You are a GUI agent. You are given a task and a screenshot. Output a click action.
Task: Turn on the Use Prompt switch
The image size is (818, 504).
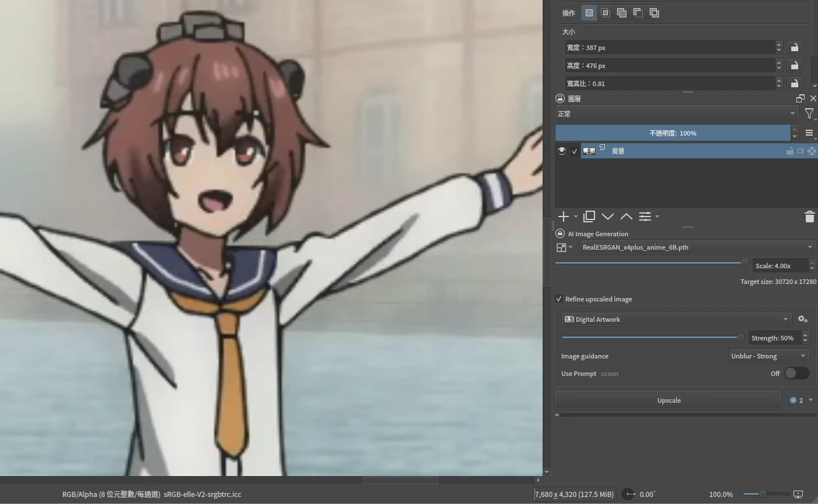pyautogui.click(x=796, y=374)
